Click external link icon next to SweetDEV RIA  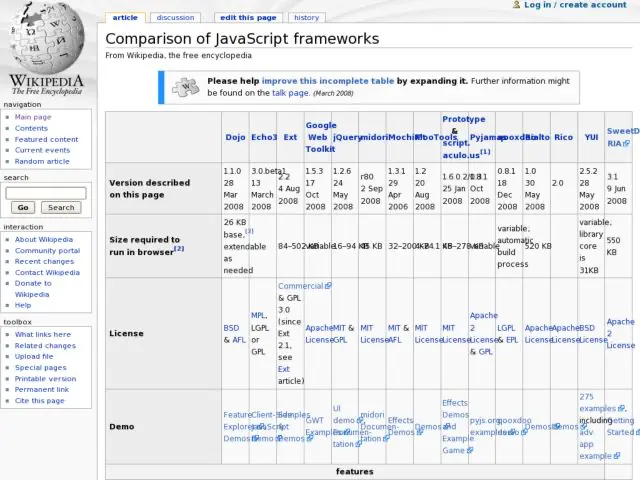click(627, 143)
